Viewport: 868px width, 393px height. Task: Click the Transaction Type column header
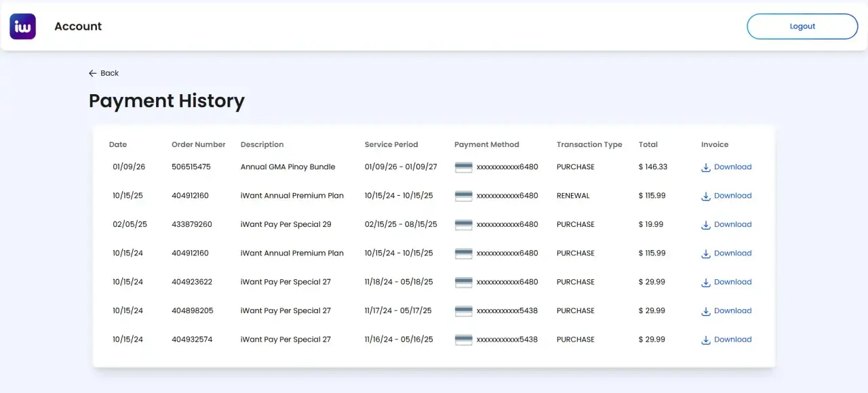coord(589,144)
